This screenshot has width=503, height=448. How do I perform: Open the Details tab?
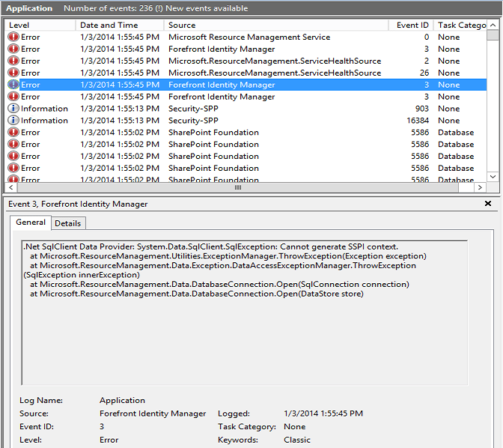[68, 223]
